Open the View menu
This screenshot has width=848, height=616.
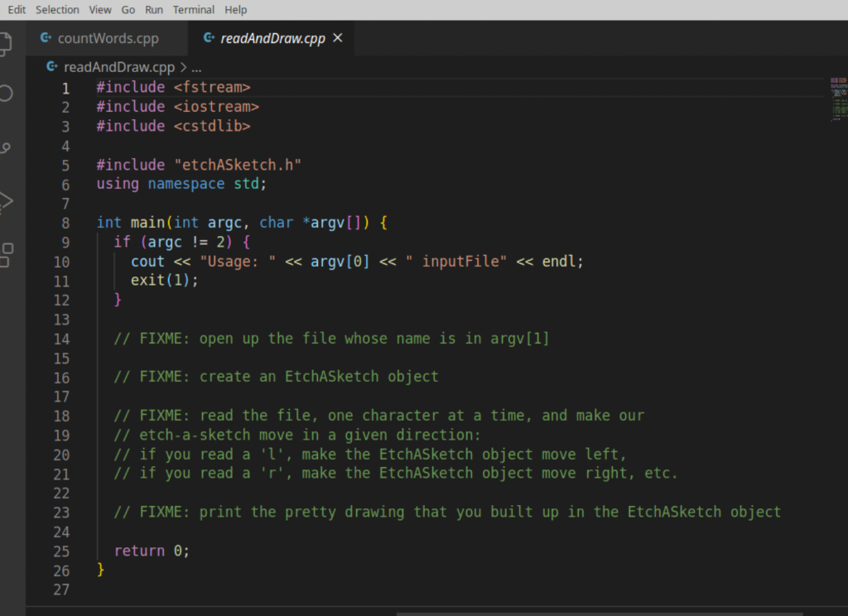point(100,10)
